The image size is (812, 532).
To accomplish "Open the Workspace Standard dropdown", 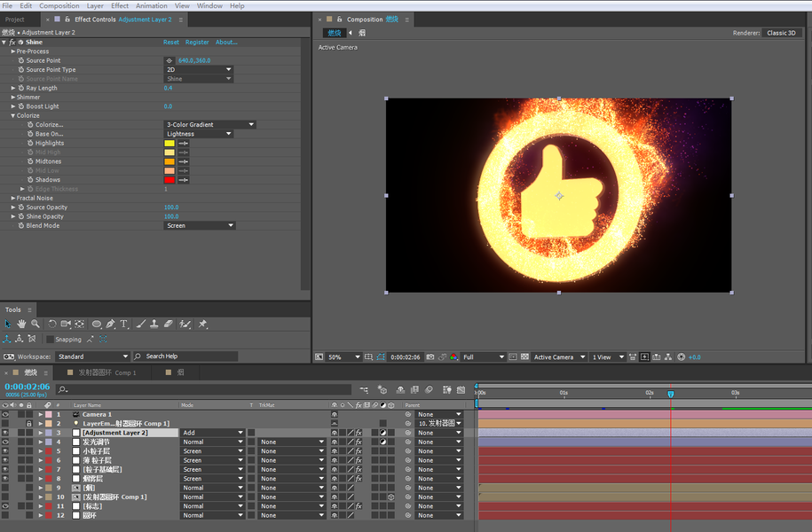I will click(92, 356).
